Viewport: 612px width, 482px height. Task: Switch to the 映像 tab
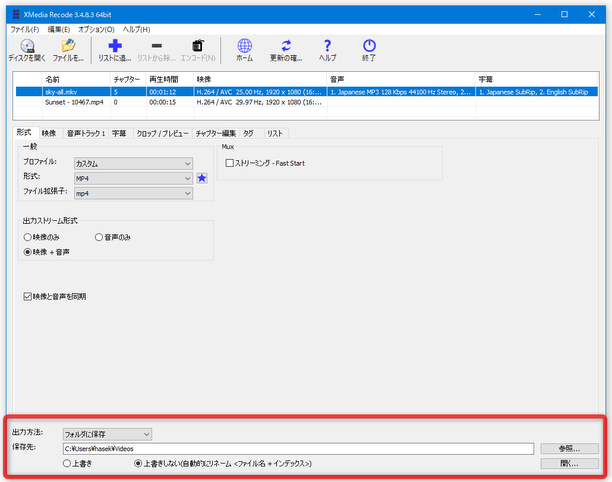(x=49, y=133)
